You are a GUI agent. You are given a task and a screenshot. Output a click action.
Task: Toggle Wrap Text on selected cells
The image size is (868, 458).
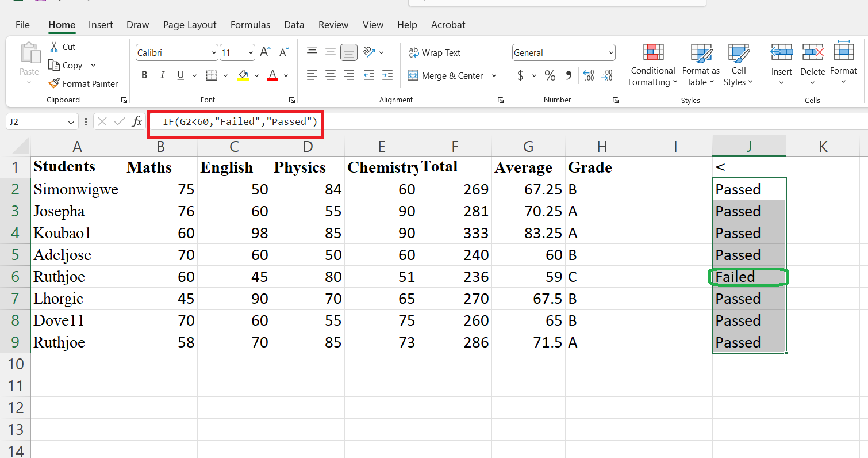[435, 53]
